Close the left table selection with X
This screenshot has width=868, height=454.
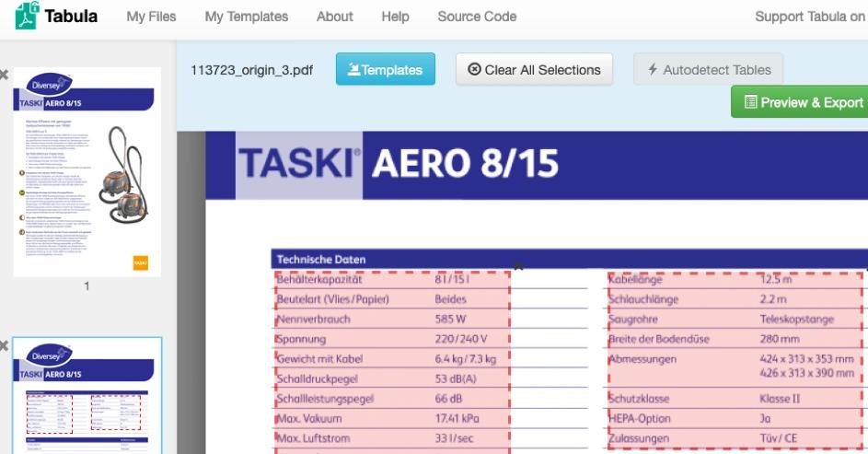(x=519, y=266)
